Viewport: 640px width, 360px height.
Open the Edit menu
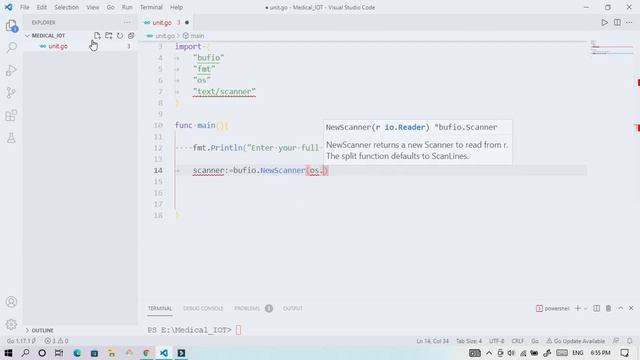click(x=42, y=7)
